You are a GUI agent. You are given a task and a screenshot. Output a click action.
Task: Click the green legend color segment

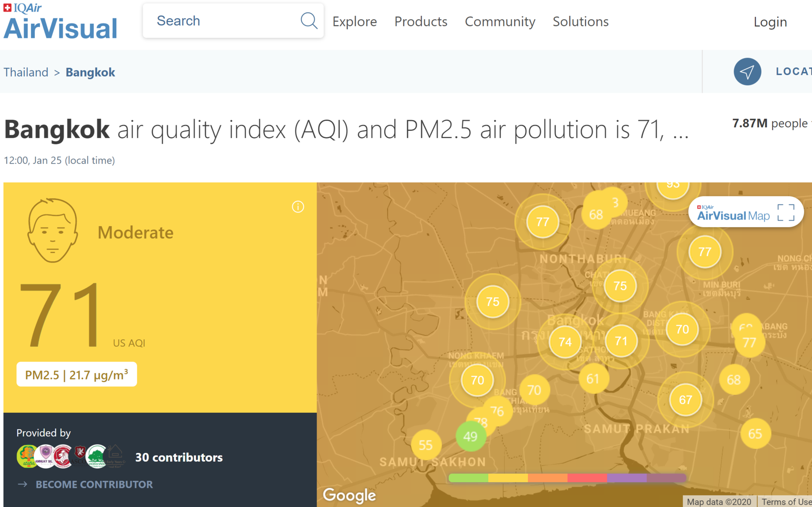pyautogui.click(x=468, y=478)
